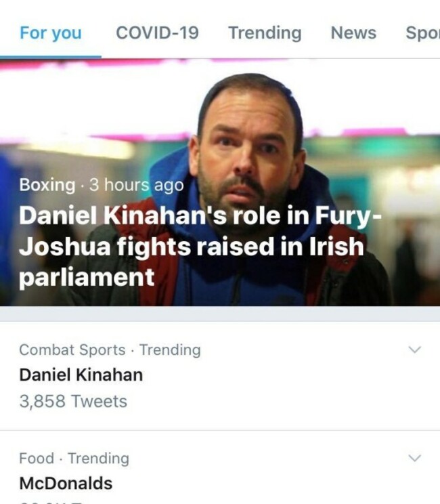Expand options chevron for Daniel Kinahan trend
The image size is (440, 504).
(x=416, y=350)
